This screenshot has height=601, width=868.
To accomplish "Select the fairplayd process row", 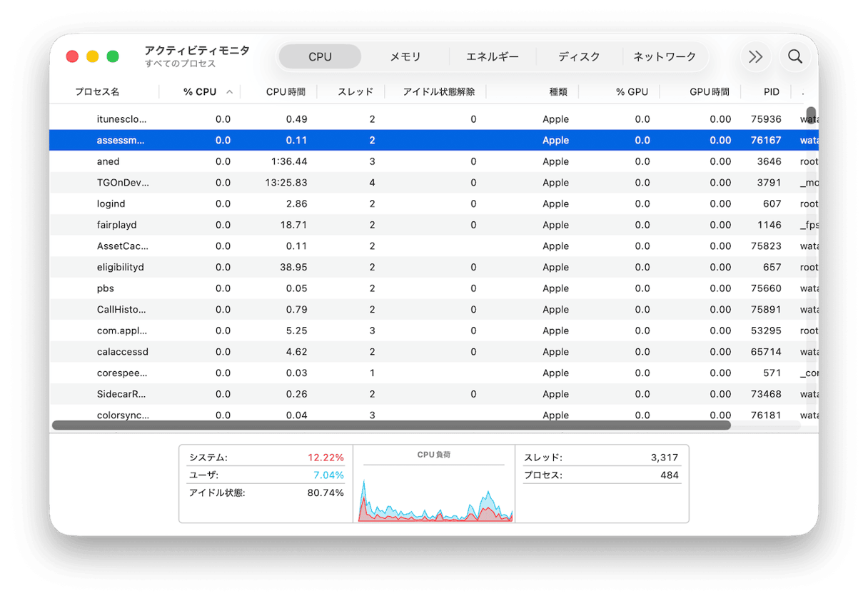I will click(434, 225).
